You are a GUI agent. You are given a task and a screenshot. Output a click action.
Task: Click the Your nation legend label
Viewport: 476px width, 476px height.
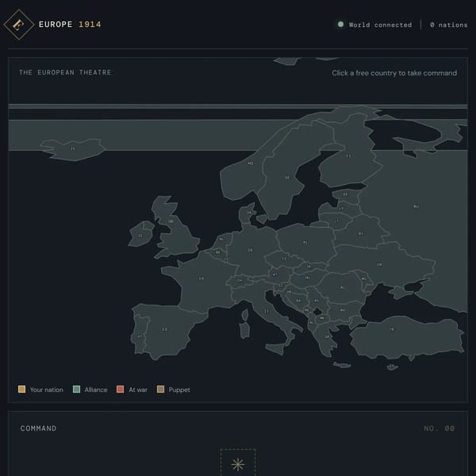coord(47,390)
